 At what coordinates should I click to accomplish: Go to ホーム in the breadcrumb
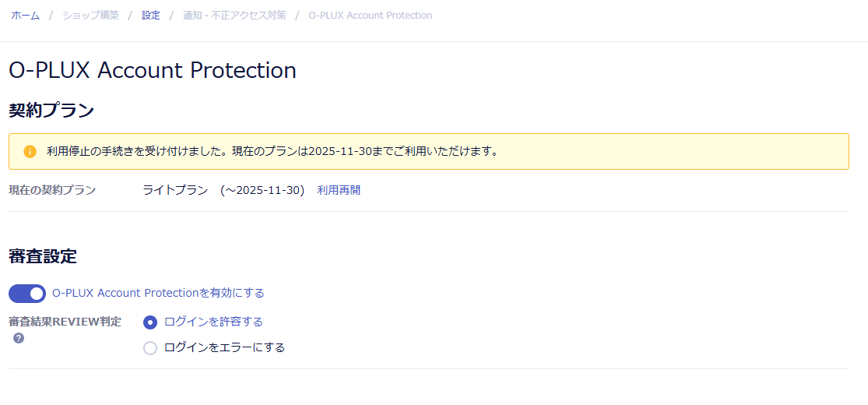point(26,16)
